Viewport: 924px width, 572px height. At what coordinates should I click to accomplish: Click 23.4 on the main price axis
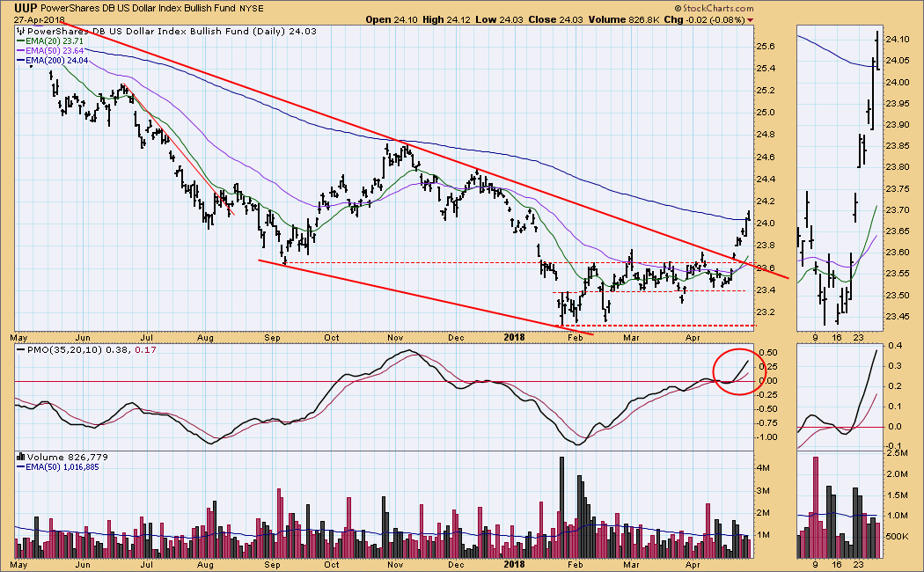765,290
